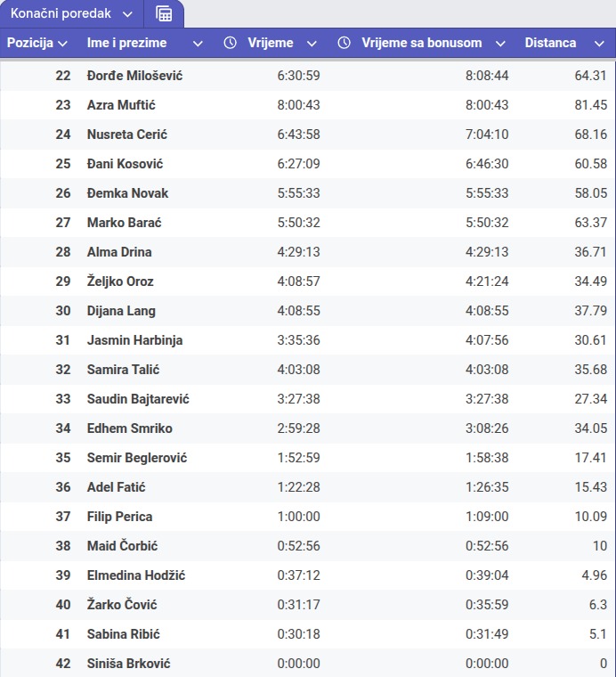Open the Distanca column chevron menu
The width and height of the screenshot is (616, 677).
[599, 44]
